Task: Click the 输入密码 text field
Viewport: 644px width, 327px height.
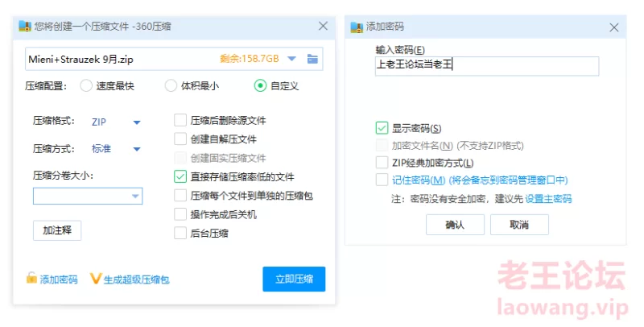Action: click(487, 65)
